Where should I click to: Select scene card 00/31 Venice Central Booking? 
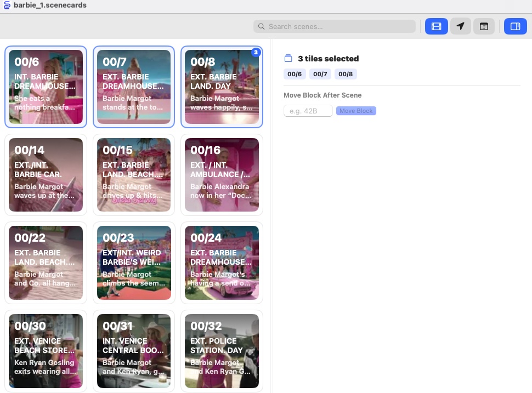pyautogui.click(x=134, y=351)
